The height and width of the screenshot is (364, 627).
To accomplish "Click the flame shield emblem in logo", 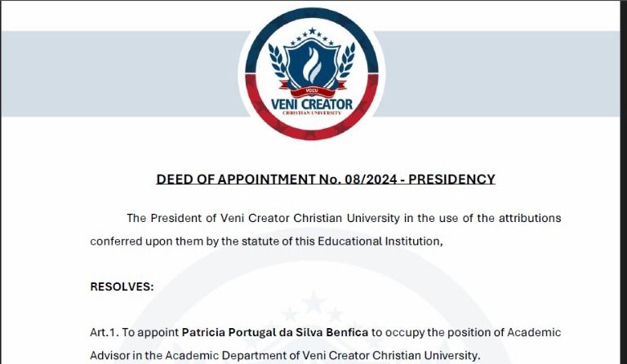I will [x=312, y=61].
